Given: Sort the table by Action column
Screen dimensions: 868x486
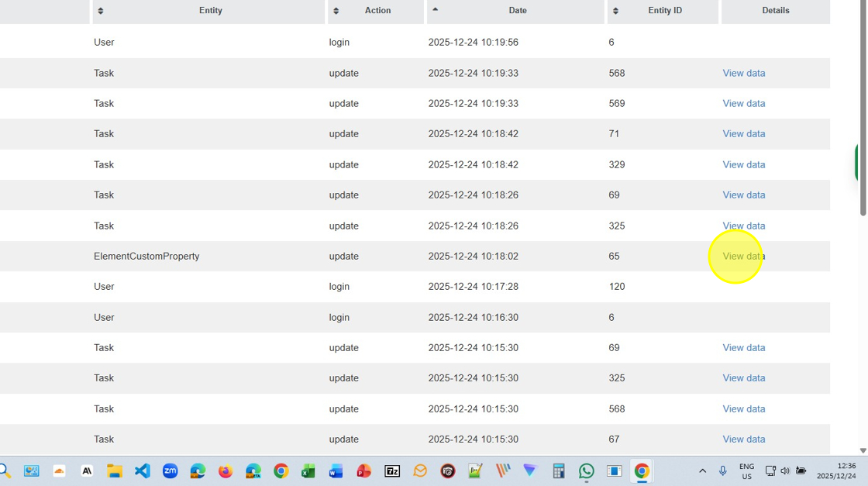Looking at the screenshot, I should coord(377,11).
